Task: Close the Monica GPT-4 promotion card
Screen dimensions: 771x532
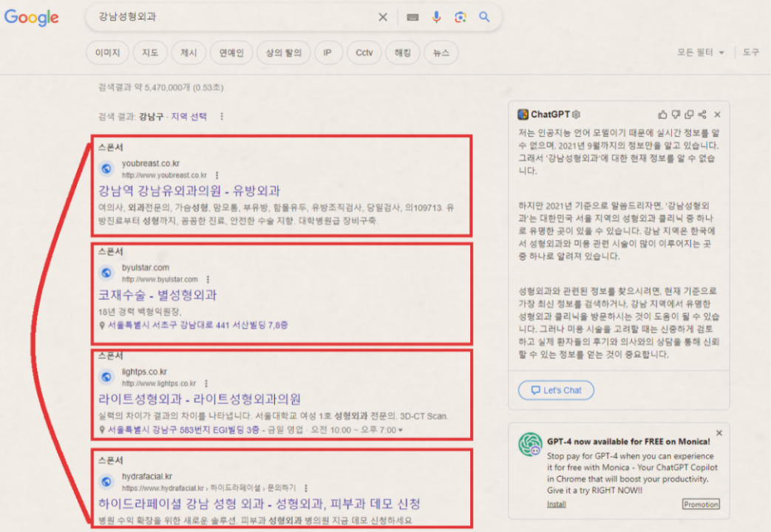Action: [x=719, y=433]
